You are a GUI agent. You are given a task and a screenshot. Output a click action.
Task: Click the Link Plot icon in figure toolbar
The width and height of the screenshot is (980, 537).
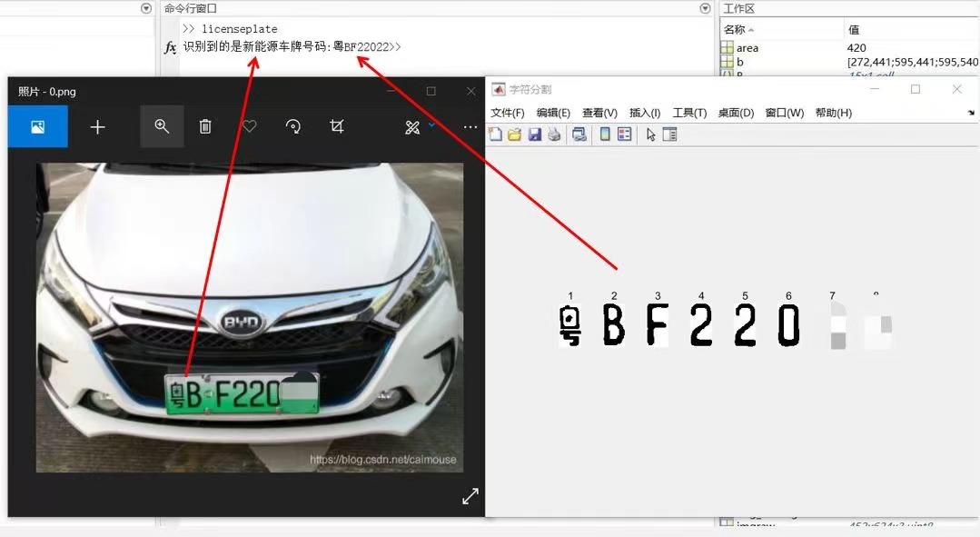(x=579, y=134)
